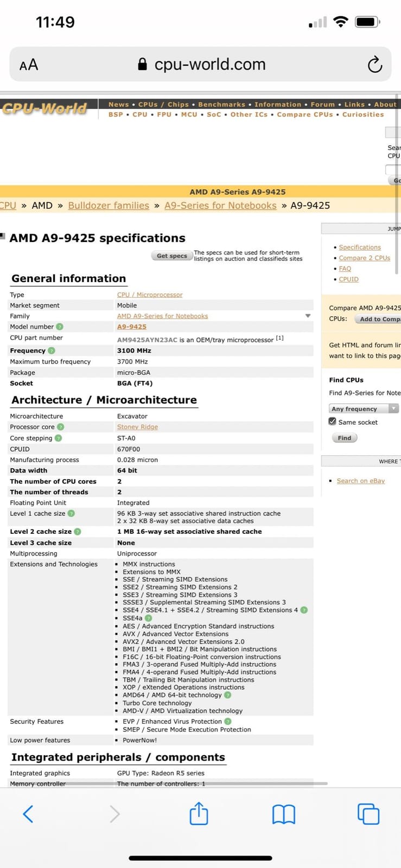Toggle the Same socket checkbox
Viewport: 401px width, 868px height.
click(333, 422)
